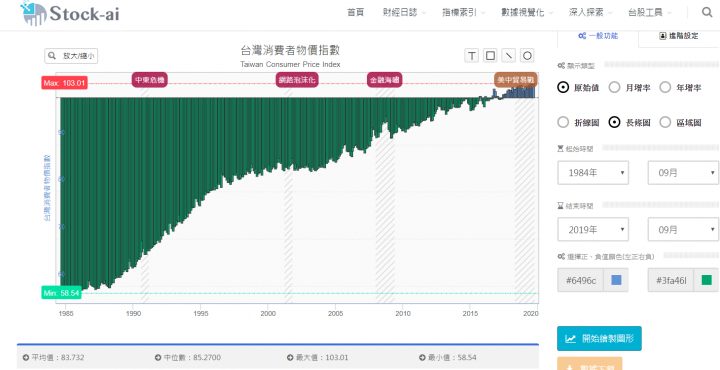Viewport: 720px width, 370px height.
Task: Select the circle drawing tool
Action: pos(527,56)
